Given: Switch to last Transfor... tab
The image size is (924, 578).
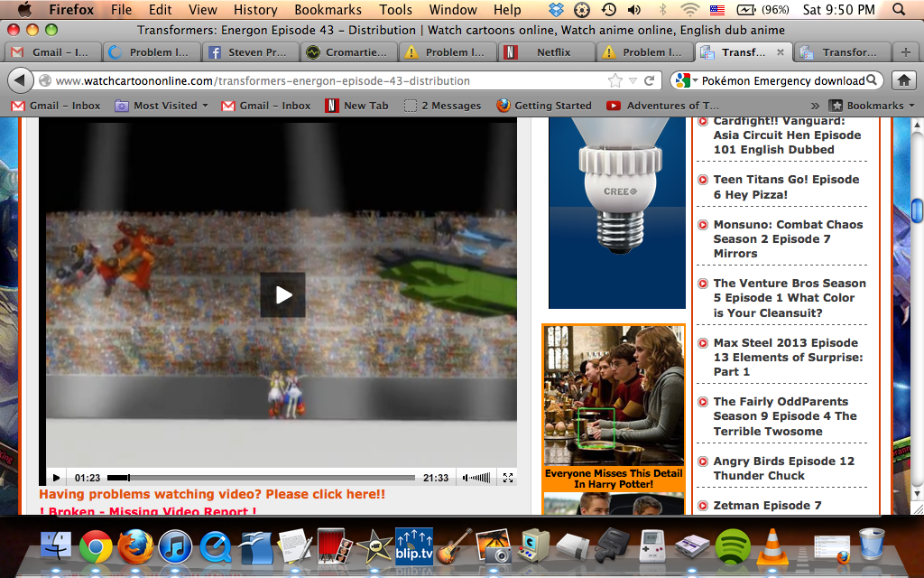Looking at the screenshot, I should coord(842,51).
